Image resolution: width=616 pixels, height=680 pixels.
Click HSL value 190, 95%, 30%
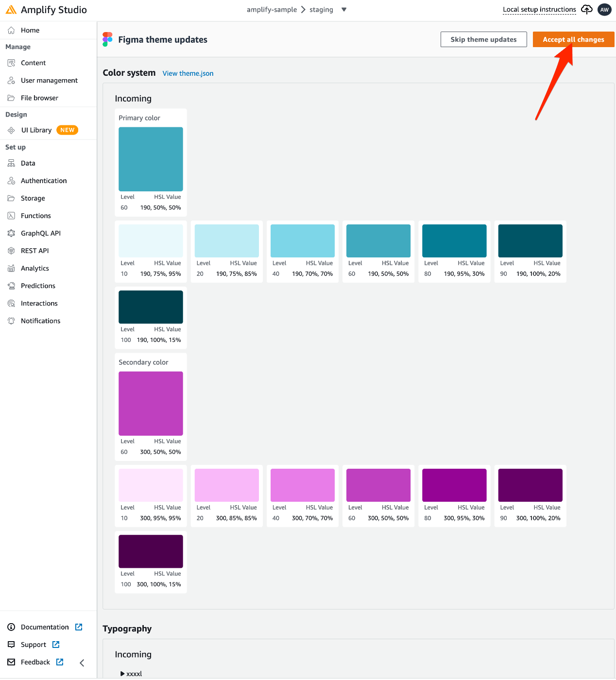click(x=464, y=274)
